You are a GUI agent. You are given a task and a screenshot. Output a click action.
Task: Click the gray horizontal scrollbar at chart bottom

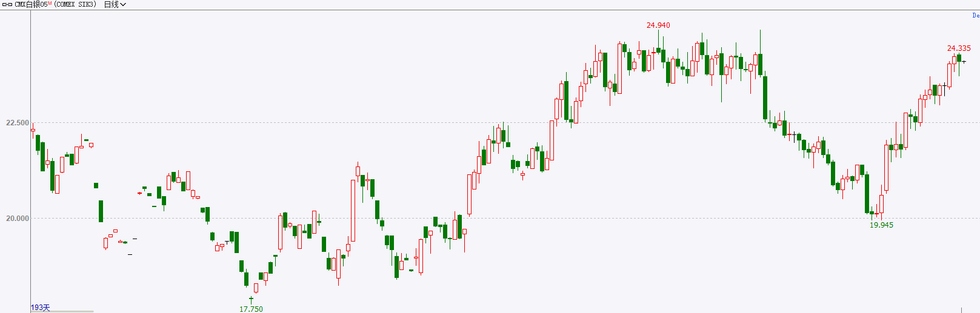tap(62, 312)
